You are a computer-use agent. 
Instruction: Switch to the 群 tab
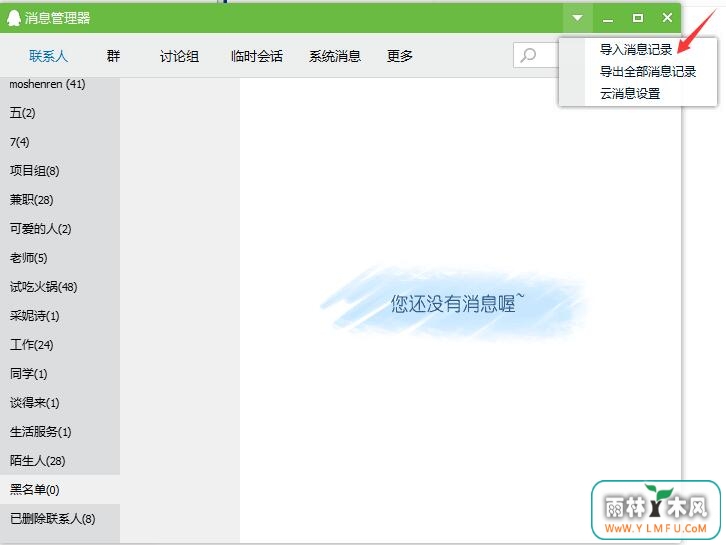(113, 56)
